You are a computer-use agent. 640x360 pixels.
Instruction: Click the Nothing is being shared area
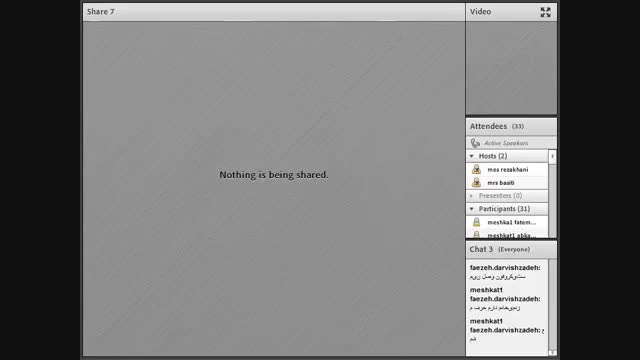coord(274,175)
